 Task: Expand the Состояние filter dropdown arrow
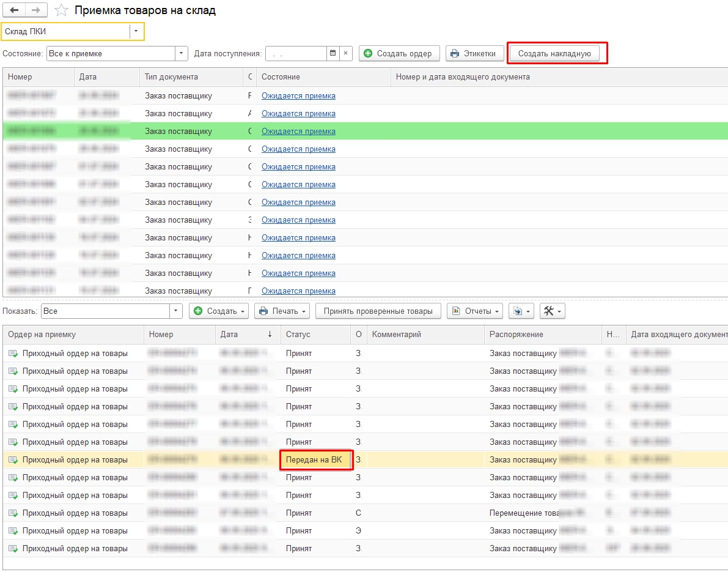point(182,53)
